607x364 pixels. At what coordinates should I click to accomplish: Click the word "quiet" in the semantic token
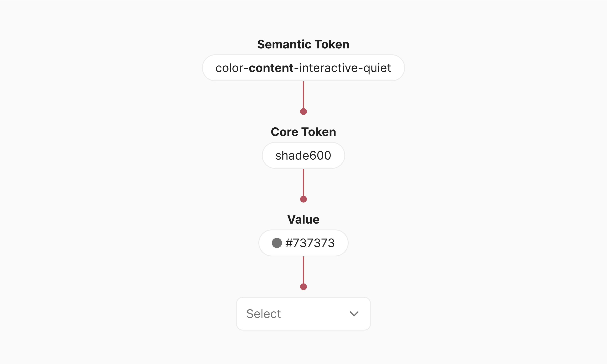tap(377, 68)
